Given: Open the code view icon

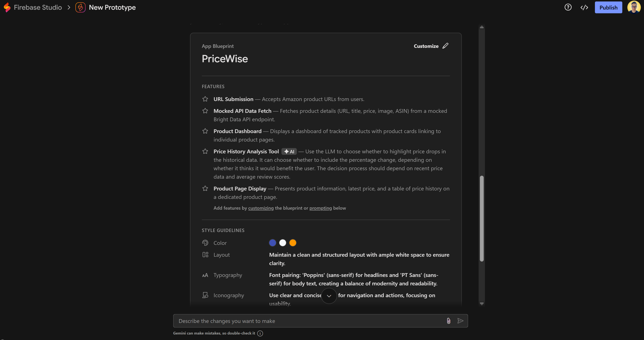Looking at the screenshot, I should click(584, 7).
